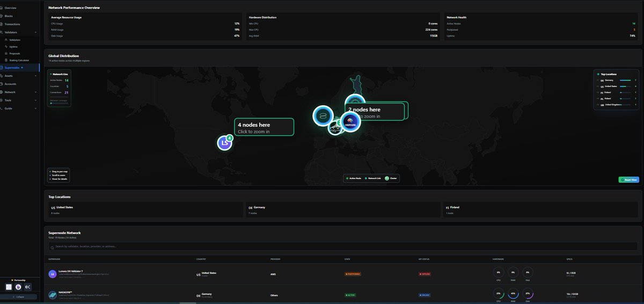Screen dimensions: 644x304
Task: Reset the map view
Action: click(x=628, y=180)
